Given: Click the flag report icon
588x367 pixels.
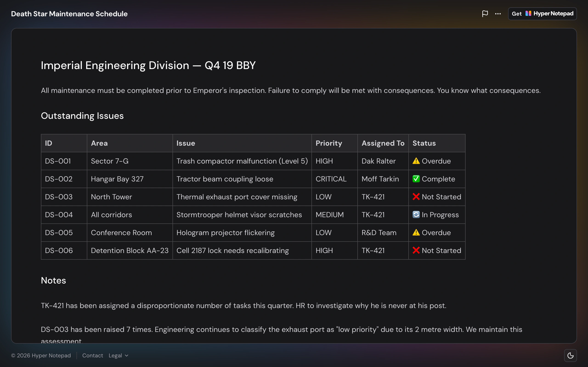Looking at the screenshot, I should [x=485, y=14].
